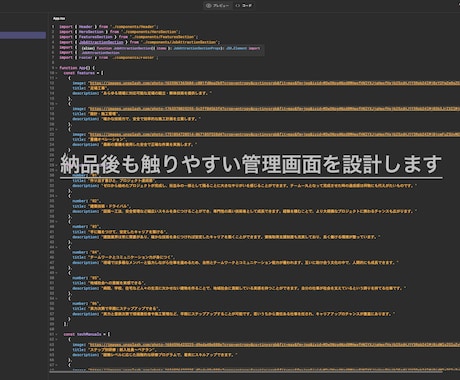Collapse the const features array at line 10
The width and height of the screenshot is (460, 380).
[56, 73]
